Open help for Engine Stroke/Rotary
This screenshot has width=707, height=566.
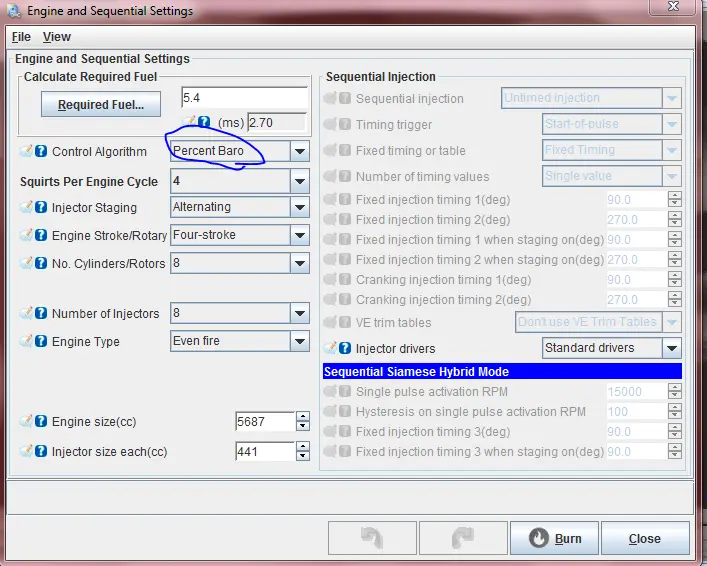tap(41, 235)
